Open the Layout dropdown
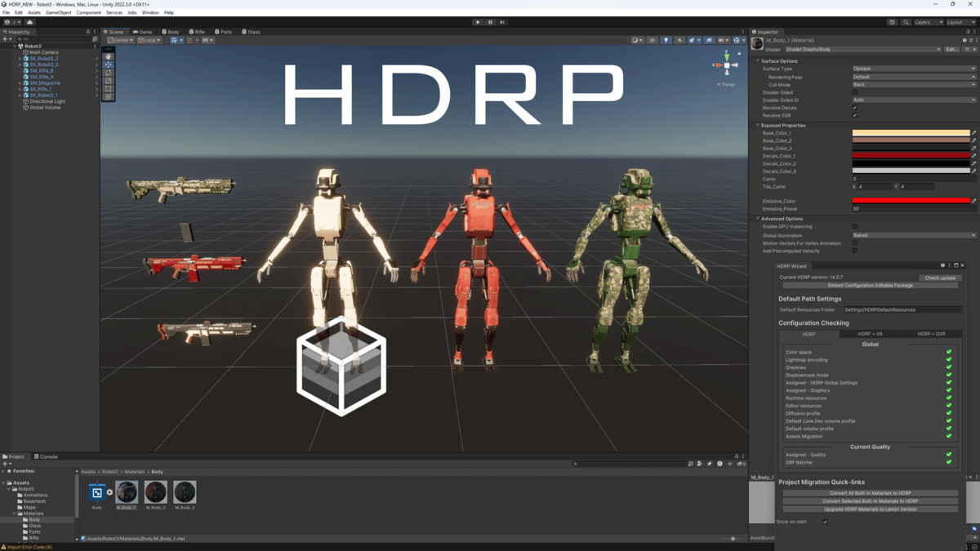The image size is (980, 551). pos(960,22)
